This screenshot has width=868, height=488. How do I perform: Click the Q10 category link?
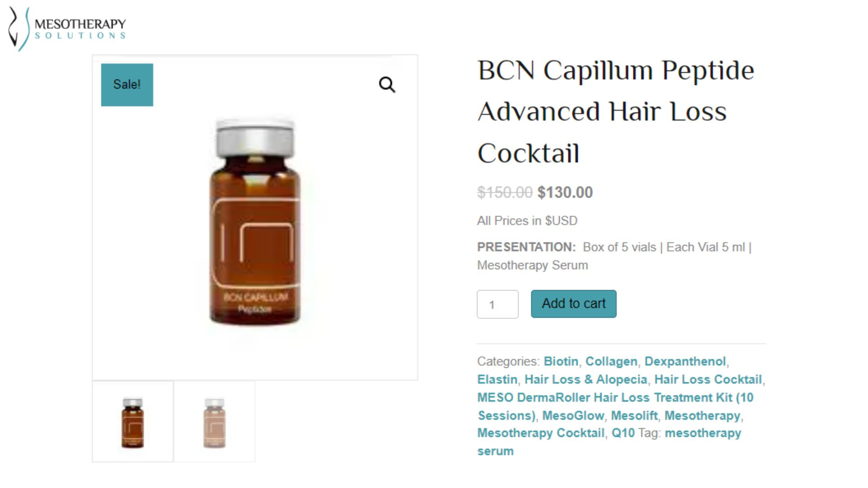click(x=623, y=433)
